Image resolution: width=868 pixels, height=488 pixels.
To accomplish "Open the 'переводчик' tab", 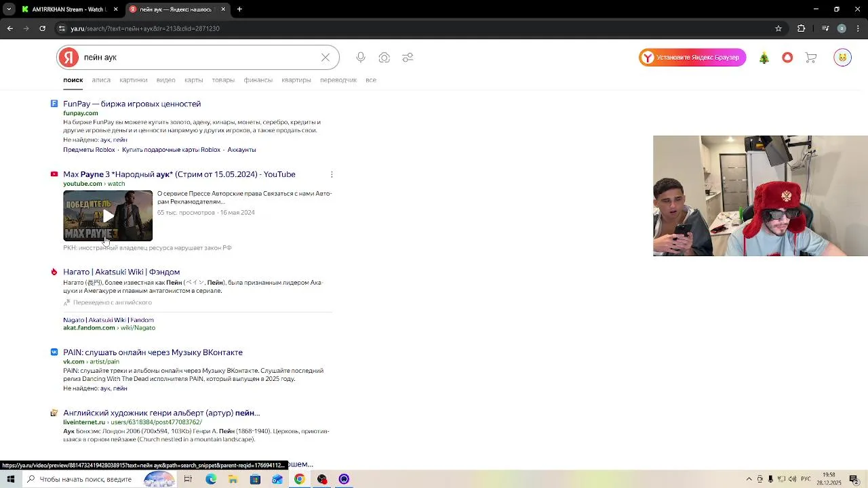I will (x=338, y=80).
